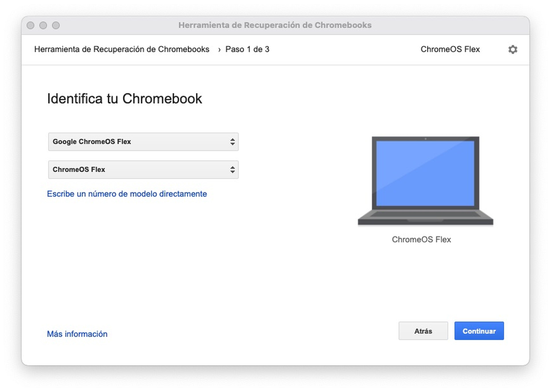Click the 'ChromeOS Flex' label beside the gear
Screen dimensions: 551x392
(450, 49)
